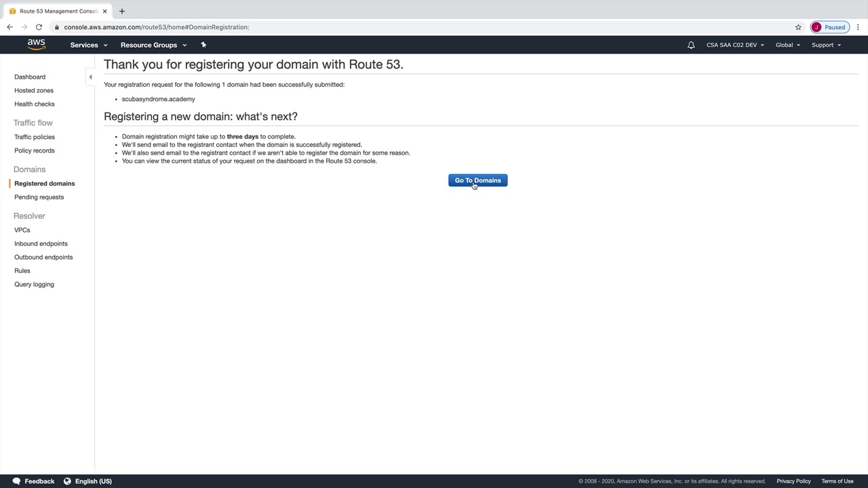This screenshot has height=488, width=868.
Task: Go back with the browser back arrow
Action: (9, 27)
